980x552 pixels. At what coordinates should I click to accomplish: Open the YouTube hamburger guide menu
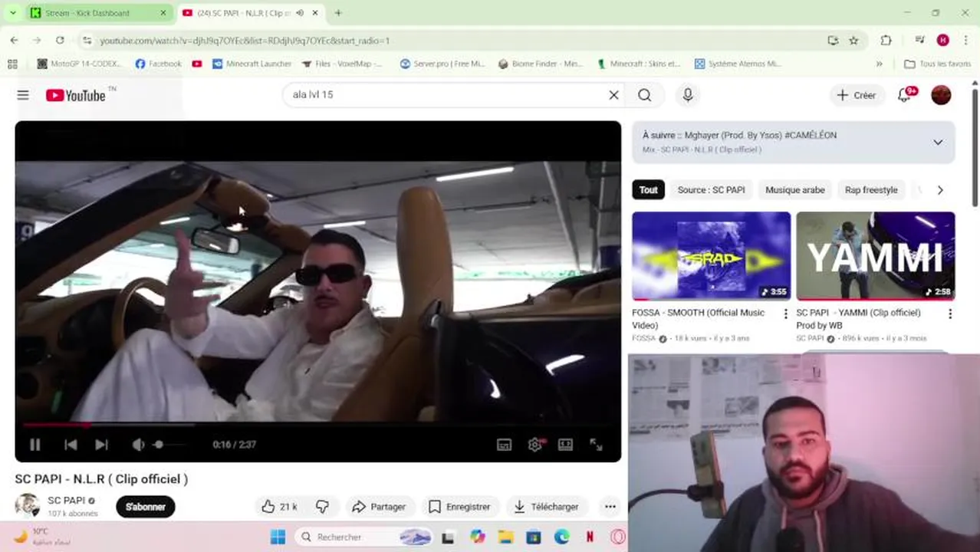coord(23,95)
